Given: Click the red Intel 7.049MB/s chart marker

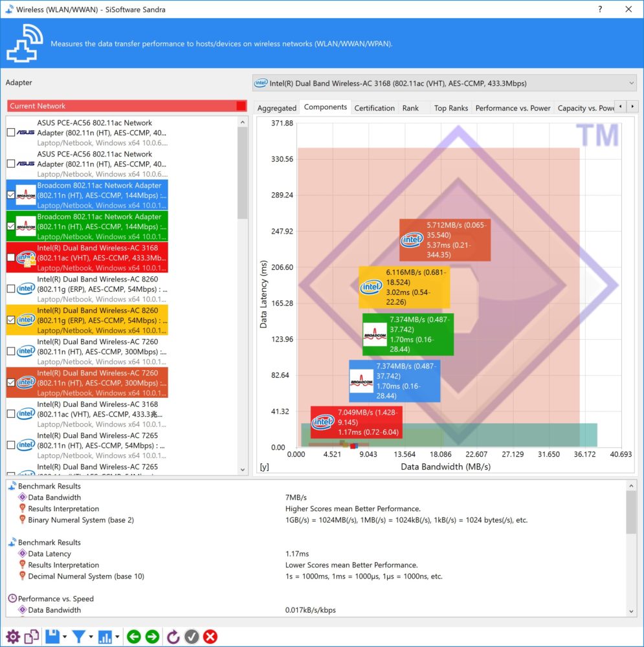Looking at the screenshot, I should coord(356,422).
